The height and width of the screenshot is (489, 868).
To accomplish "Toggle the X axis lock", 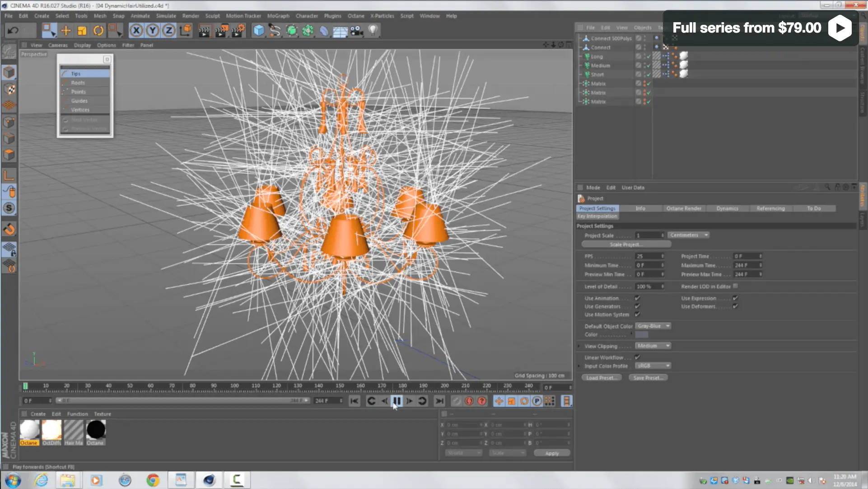I will click(136, 31).
